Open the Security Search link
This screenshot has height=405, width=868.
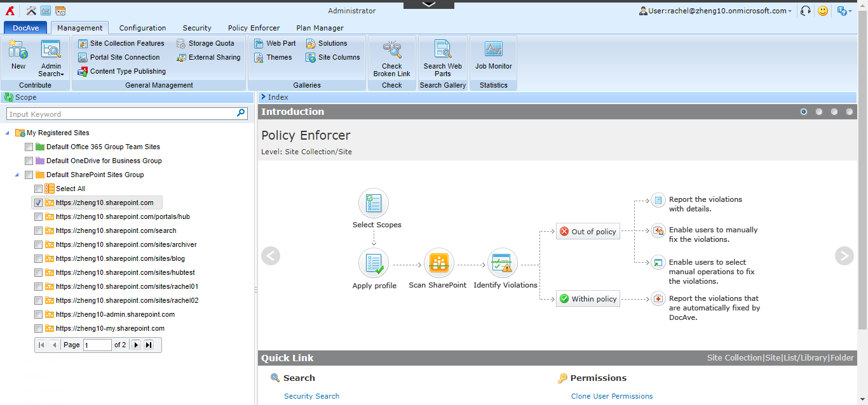point(311,396)
